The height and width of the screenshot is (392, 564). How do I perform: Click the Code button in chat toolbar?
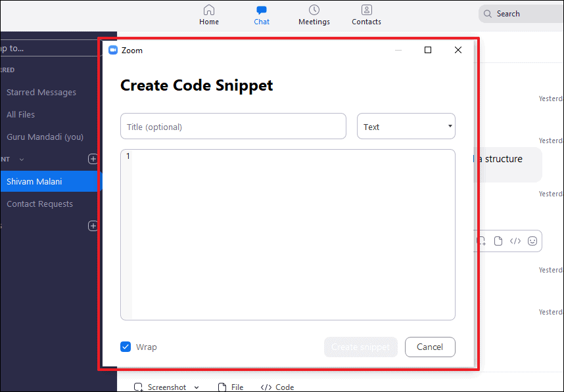(277, 387)
